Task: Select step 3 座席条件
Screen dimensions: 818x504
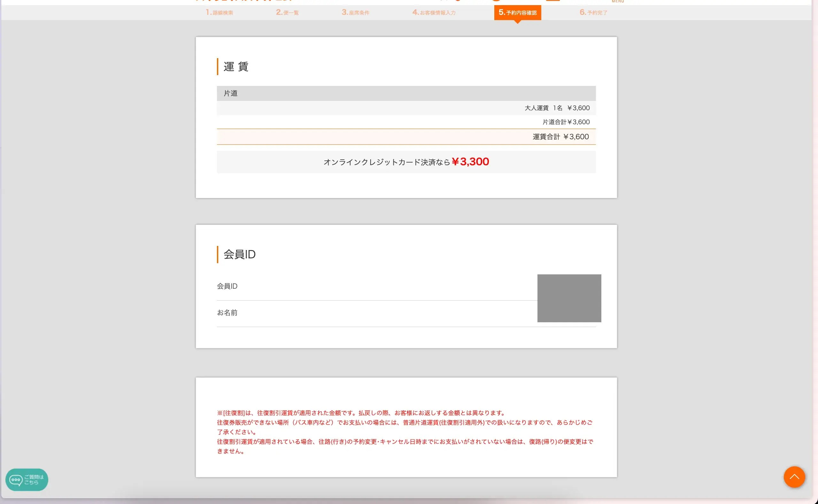Action: [x=355, y=13]
